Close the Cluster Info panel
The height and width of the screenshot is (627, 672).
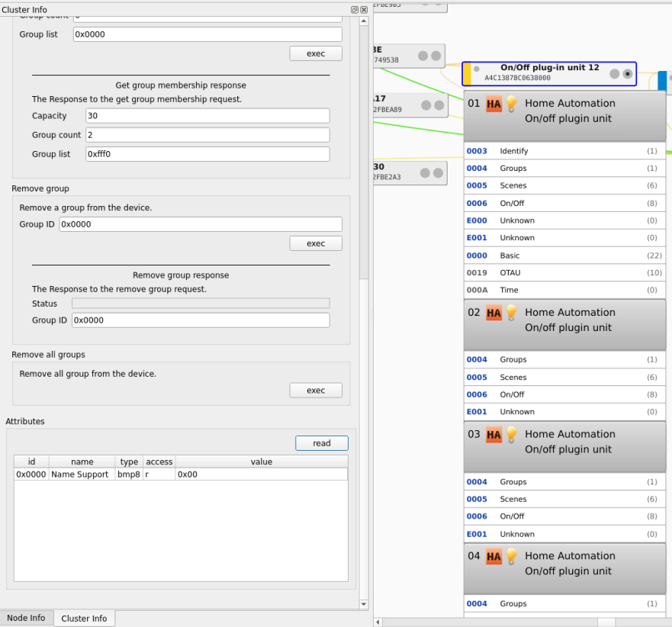pos(364,10)
